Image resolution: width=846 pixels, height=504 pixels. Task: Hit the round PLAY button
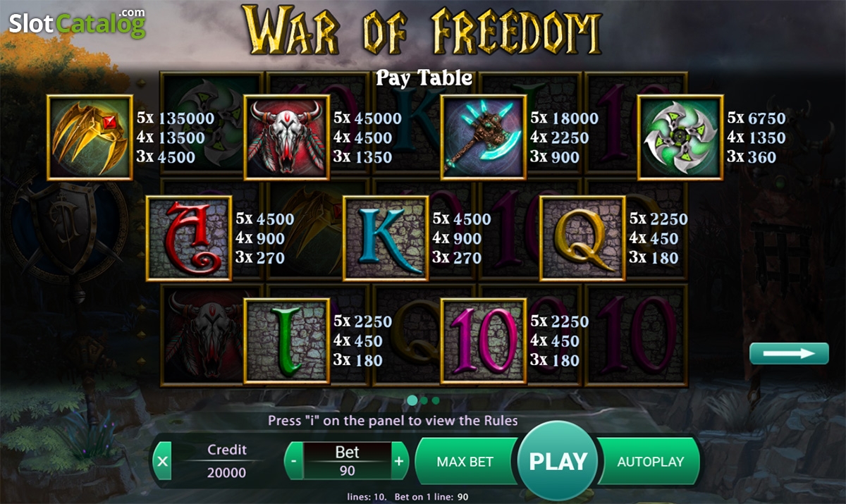point(558,461)
